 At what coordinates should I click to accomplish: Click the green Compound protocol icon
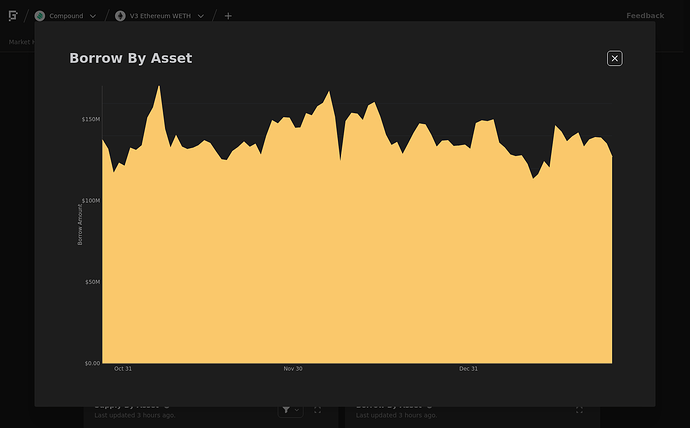click(40, 16)
